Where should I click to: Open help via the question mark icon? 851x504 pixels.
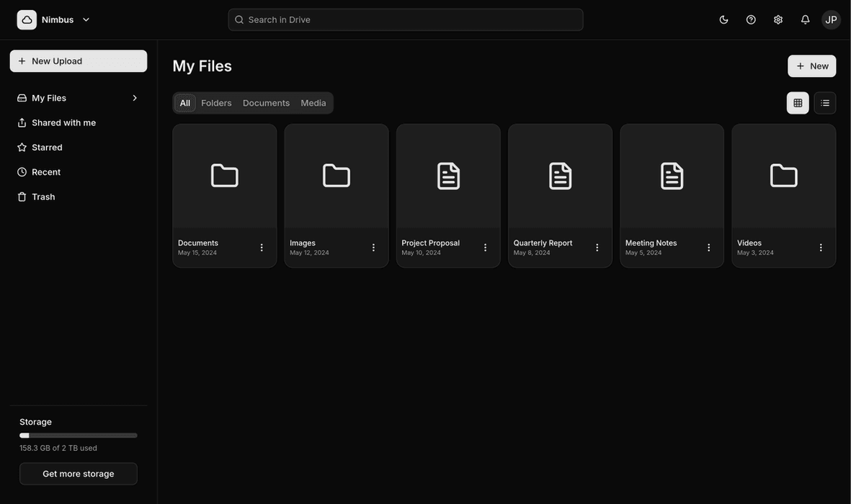(751, 19)
